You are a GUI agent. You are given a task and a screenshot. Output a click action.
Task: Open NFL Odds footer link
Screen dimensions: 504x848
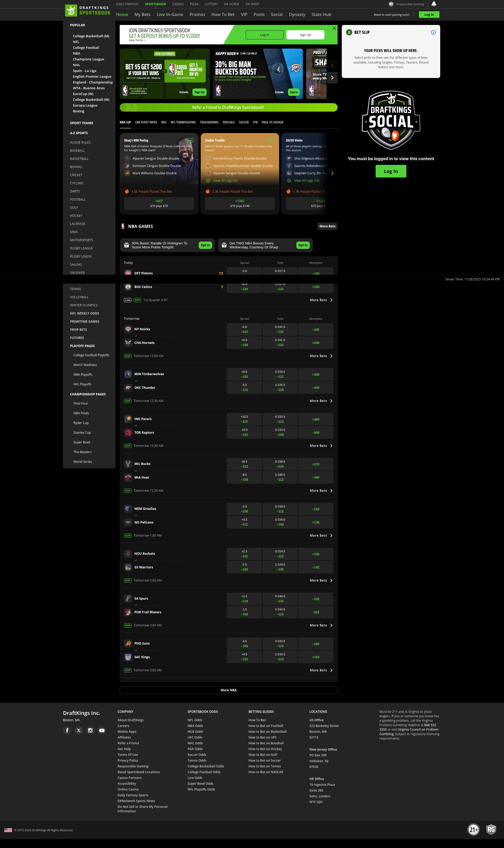[x=195, y=720]
